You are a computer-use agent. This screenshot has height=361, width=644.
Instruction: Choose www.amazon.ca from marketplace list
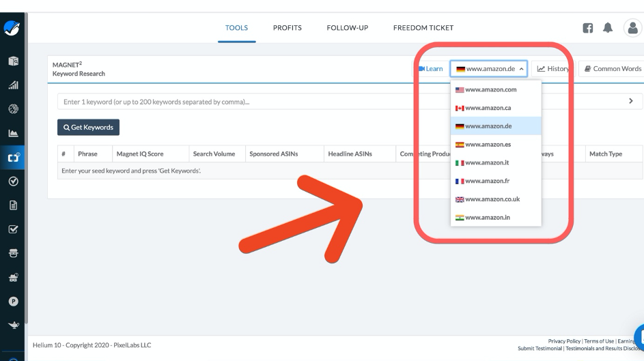point(496,108)
